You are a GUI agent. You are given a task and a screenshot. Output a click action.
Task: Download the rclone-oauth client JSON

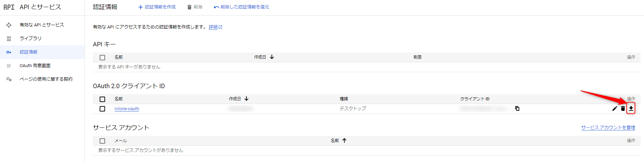[x=631, y=108]
